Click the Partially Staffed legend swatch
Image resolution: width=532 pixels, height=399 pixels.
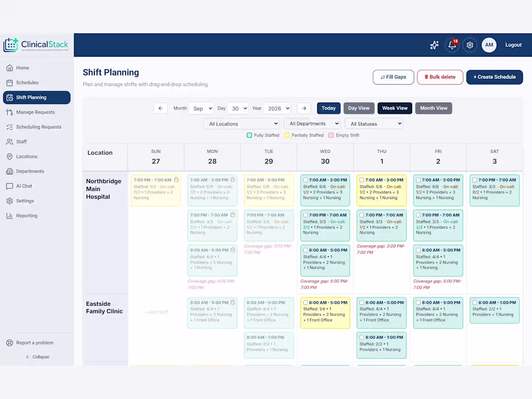[287, 135]
